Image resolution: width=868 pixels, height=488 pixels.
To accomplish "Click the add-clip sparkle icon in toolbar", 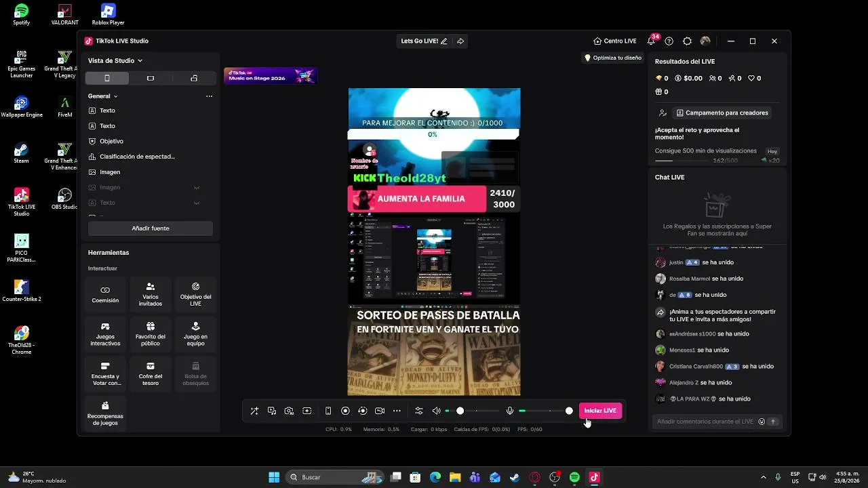I will coord(307,411).
